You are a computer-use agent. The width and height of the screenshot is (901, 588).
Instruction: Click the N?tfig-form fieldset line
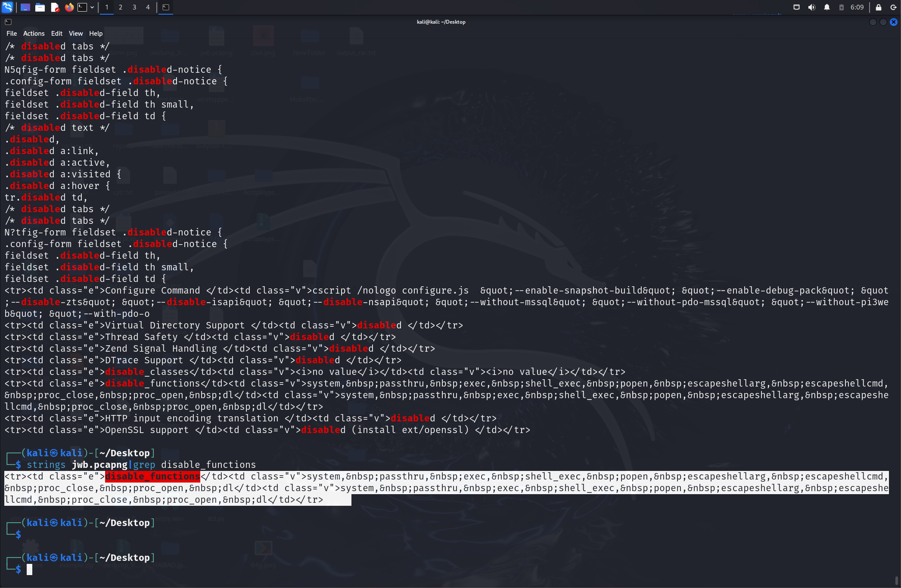pos(113,232)
